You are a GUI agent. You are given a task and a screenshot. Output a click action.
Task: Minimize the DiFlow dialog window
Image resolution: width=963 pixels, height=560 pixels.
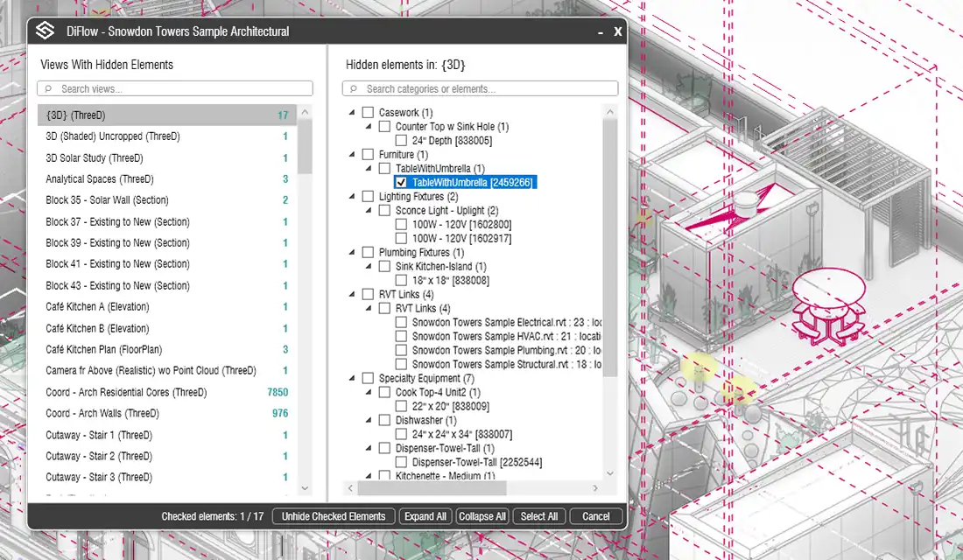pos(600,31)
